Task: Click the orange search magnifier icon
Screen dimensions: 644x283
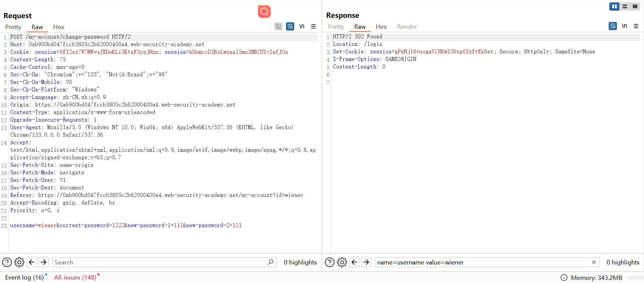Action: [264, 12]
